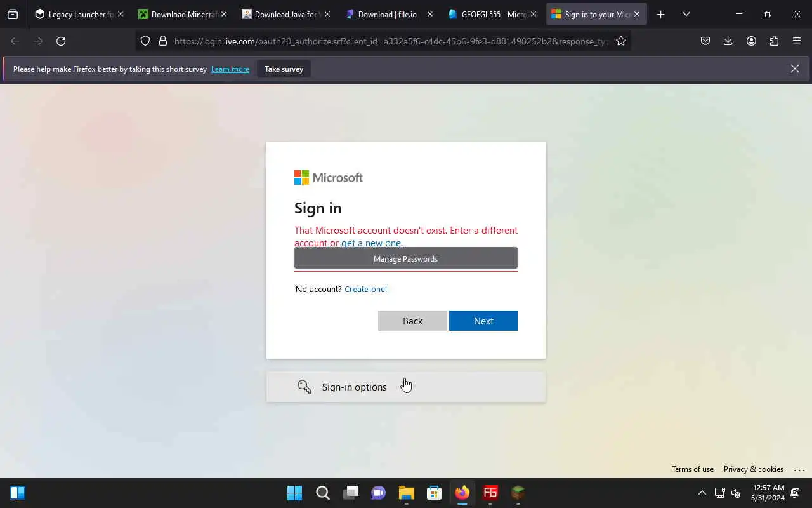Open tracking protection shield icon
812x508 pixels.
click(145, 41)
